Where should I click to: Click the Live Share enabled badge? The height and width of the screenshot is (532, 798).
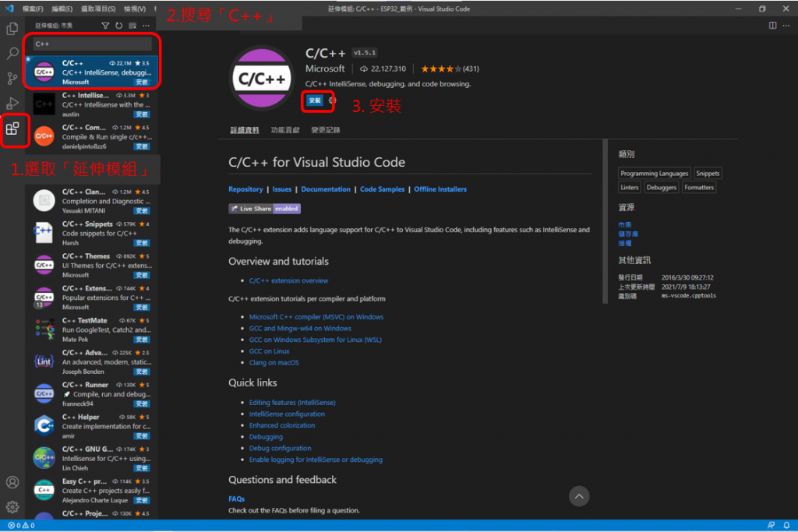(x=265, y=209)
